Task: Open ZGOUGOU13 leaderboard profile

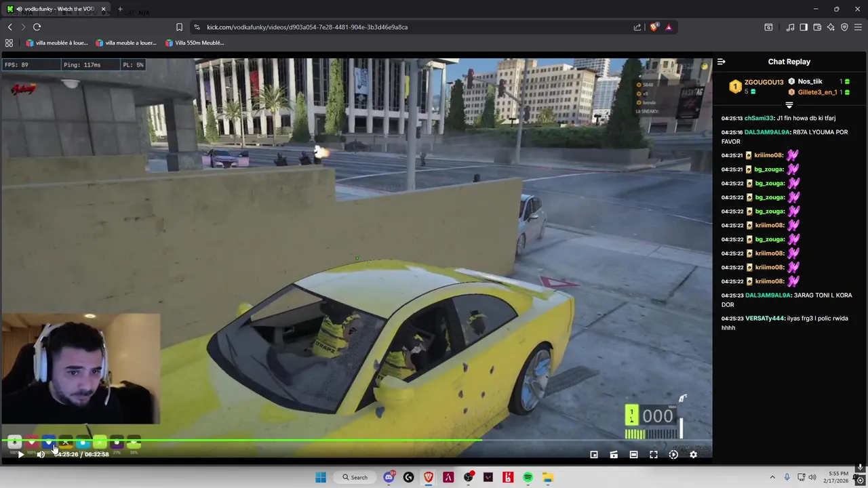Action: (x=764, y=82)
